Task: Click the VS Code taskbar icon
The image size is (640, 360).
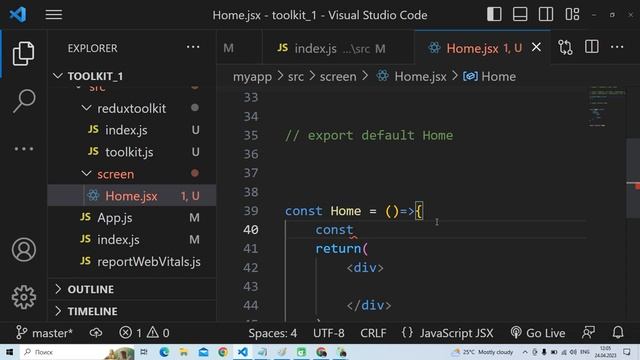Action: coord(242,352)
